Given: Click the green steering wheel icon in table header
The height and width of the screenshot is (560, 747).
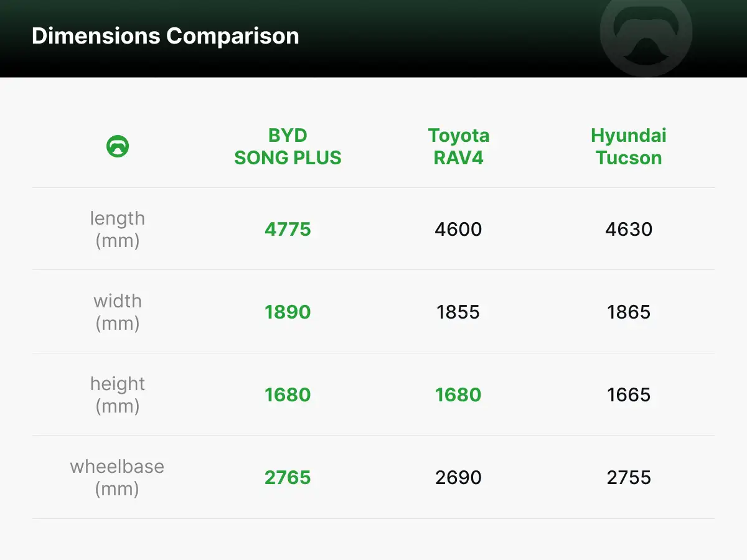Looking at the screenshot, I should coord(118,146).
